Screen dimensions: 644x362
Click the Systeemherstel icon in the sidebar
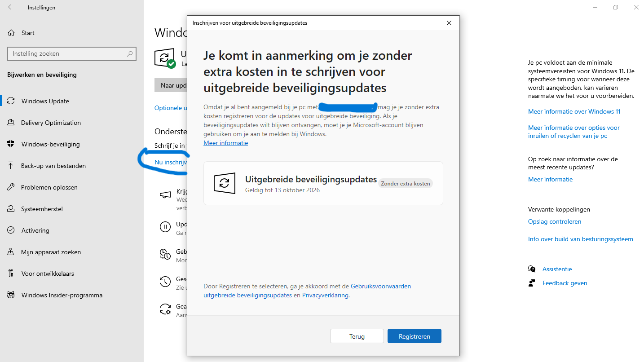[11, 209]
